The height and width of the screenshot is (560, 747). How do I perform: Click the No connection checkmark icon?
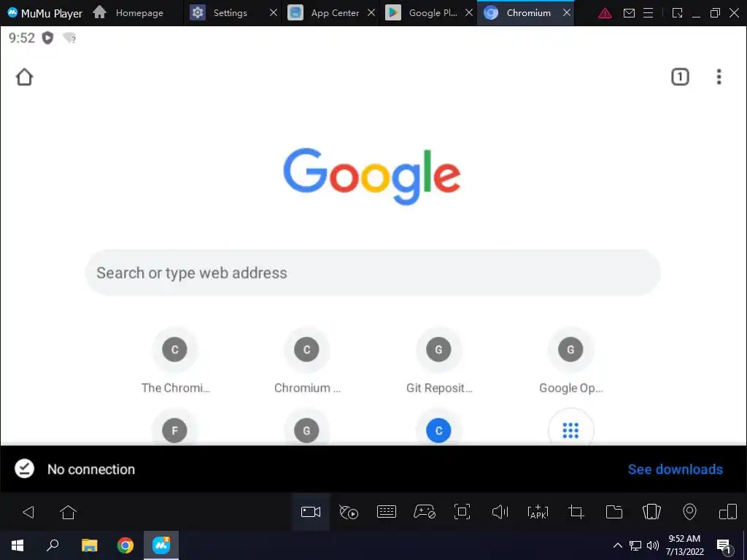24,469
